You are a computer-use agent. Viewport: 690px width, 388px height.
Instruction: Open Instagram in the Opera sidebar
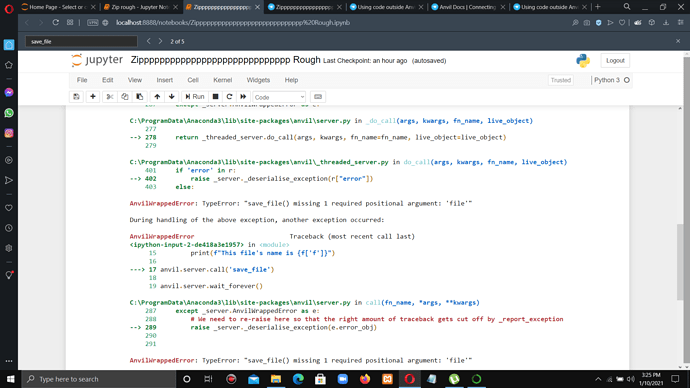coord(9,133)
